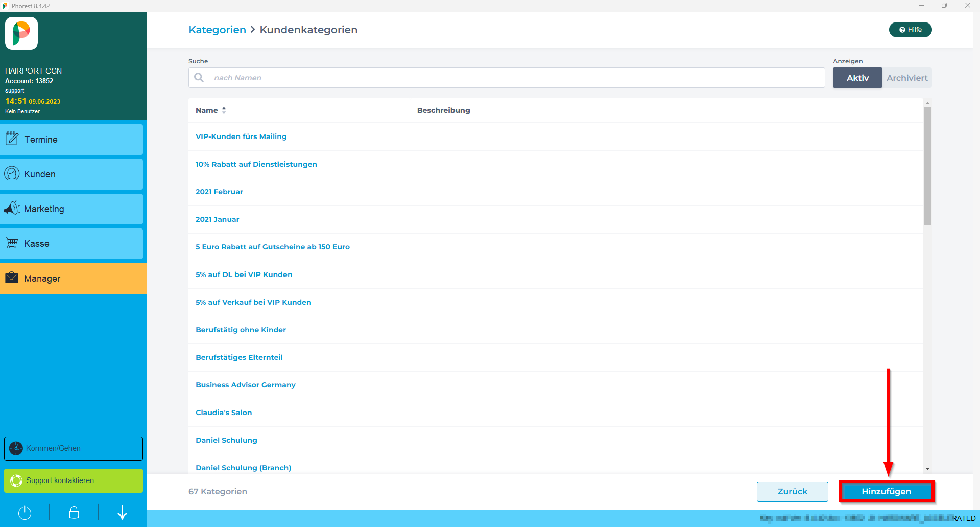Open Daniel Schulung category
The image size is (980, 527).
click(x=226, y=440)
